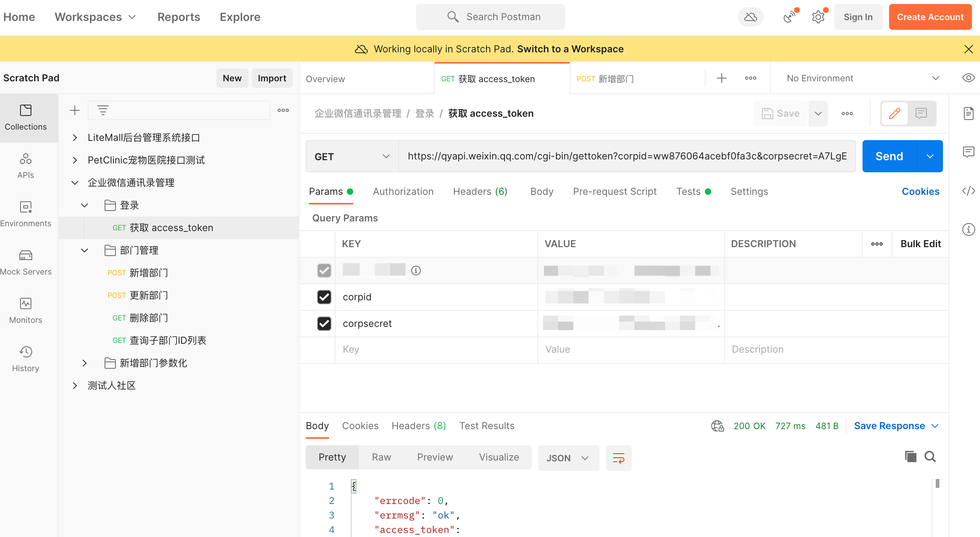Expand the 新增部门参数化 folder
Image resolution: width=980 pixels, height=537 pixels.
(x=84, y=363)
